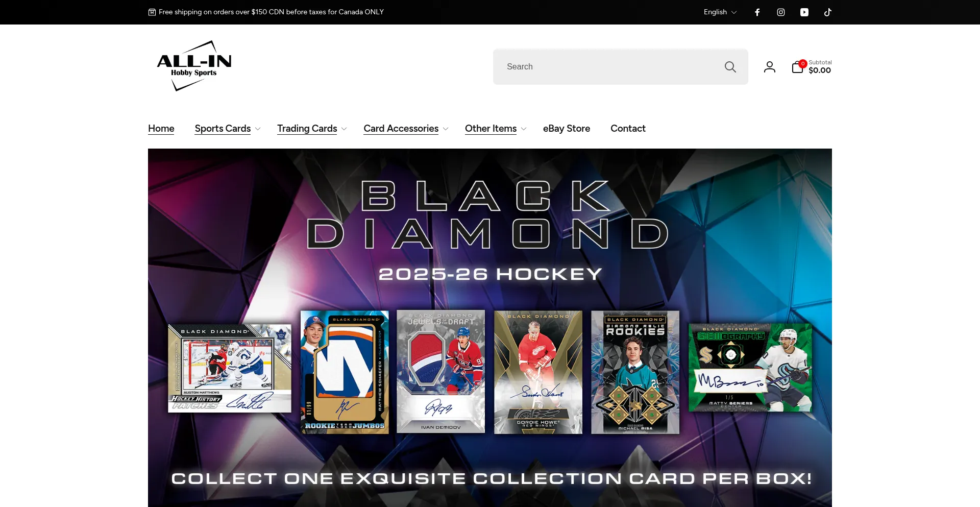Expand the Other Items menu
980x507 pixels.
[496, 129]
